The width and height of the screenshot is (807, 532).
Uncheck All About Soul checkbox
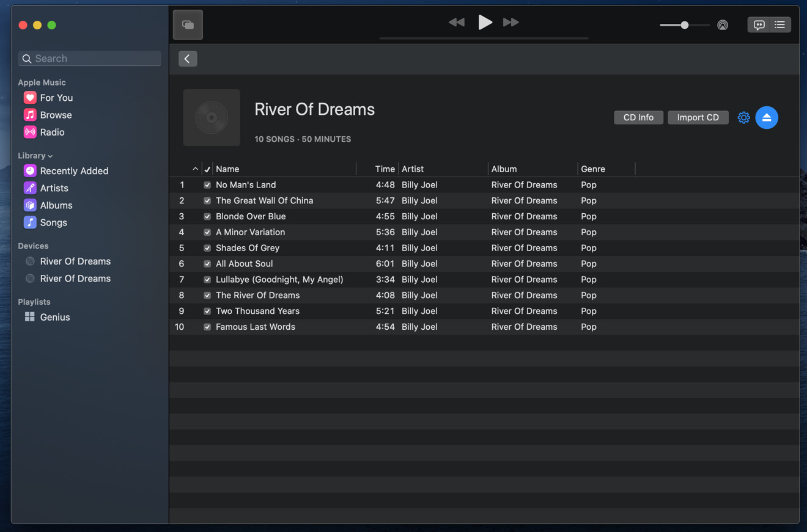[x=207, y=264]
